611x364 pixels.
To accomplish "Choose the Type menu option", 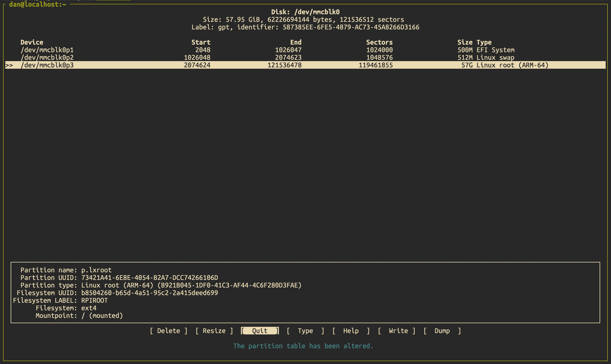I will tap(305, 331).
